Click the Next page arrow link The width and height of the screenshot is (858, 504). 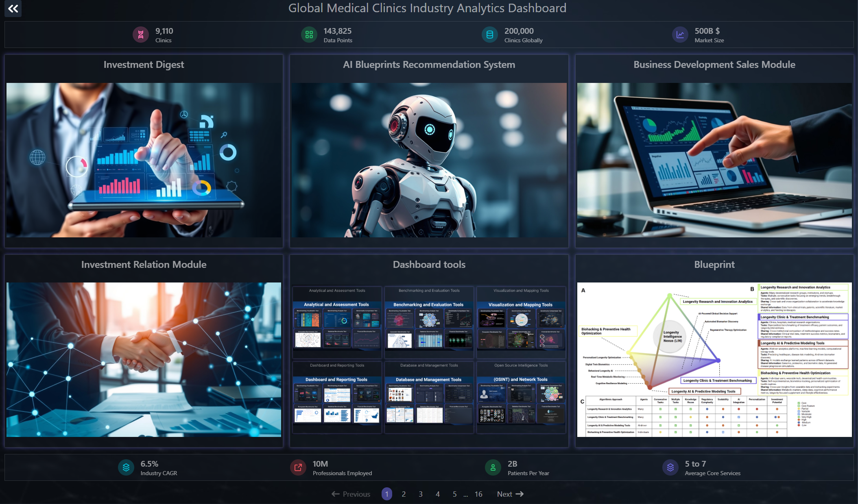tap(510, 494)
